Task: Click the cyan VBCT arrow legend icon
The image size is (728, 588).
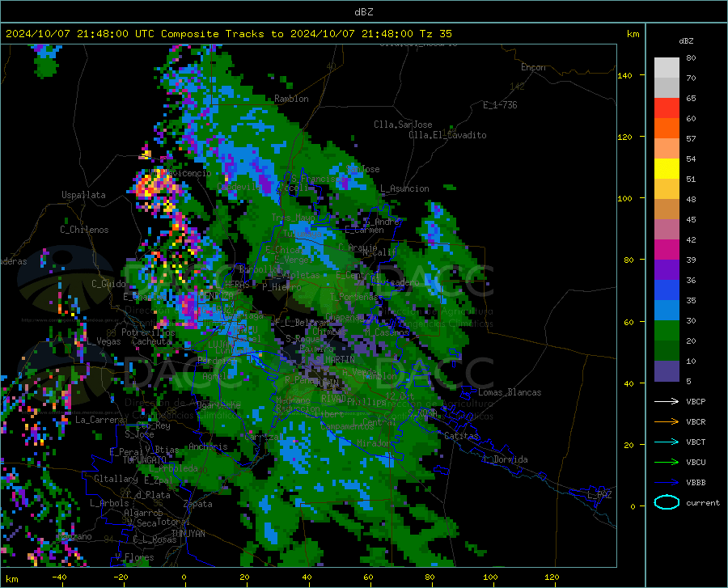Action: [667, 442]
